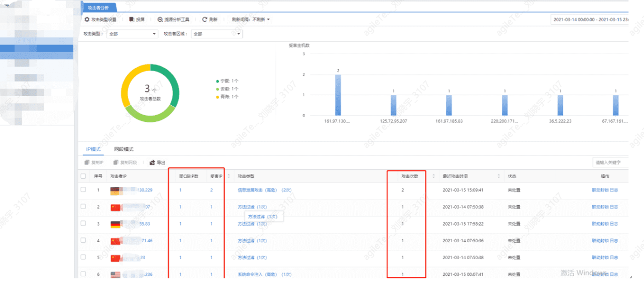Sort by 受害IP column arrows
Screen dimensions: 644x284
click(229, 176)
